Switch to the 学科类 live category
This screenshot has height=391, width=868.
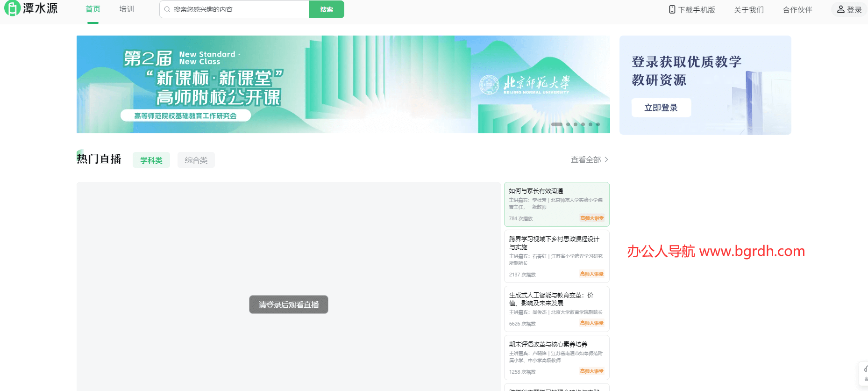click(x=151, y=160)
